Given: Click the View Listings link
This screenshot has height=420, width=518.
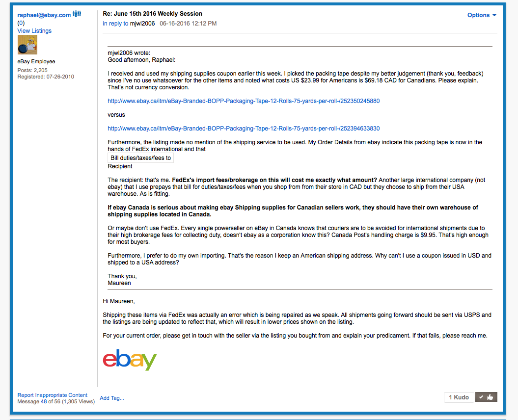Looking at the screenshot, I should pyautogui.click(x=34, y=31).
